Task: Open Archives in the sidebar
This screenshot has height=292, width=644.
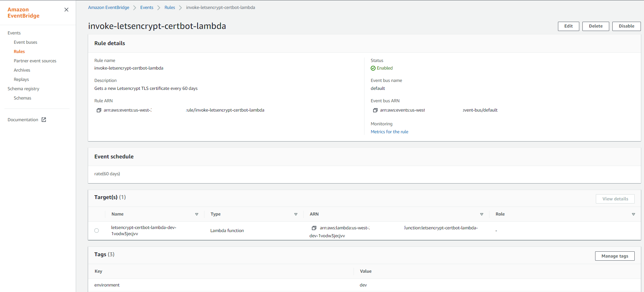Action: point(22,70)
